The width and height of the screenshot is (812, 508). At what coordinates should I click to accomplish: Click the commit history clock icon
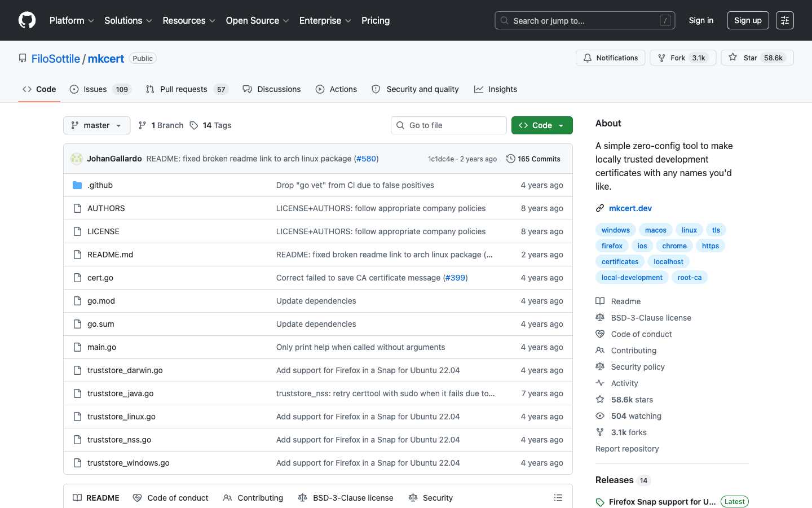click(x=510, y=159)
